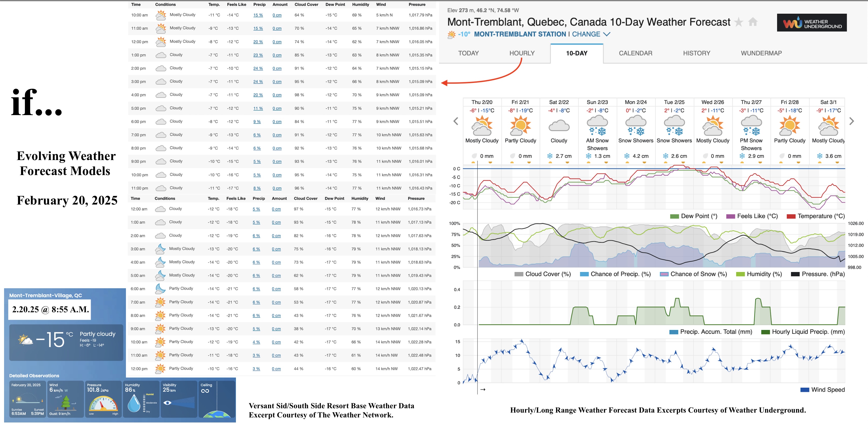Expand the CHANGE station dropdown chevron

coord(607,34)
